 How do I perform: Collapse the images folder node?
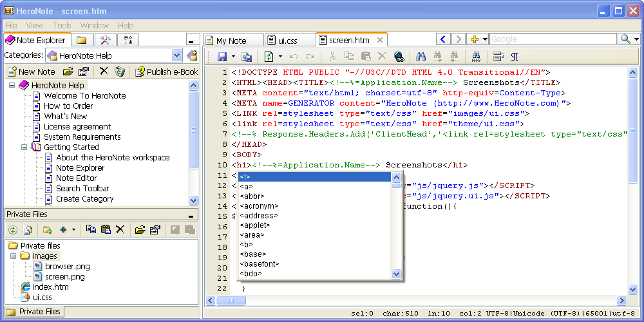tap(13, 256)
